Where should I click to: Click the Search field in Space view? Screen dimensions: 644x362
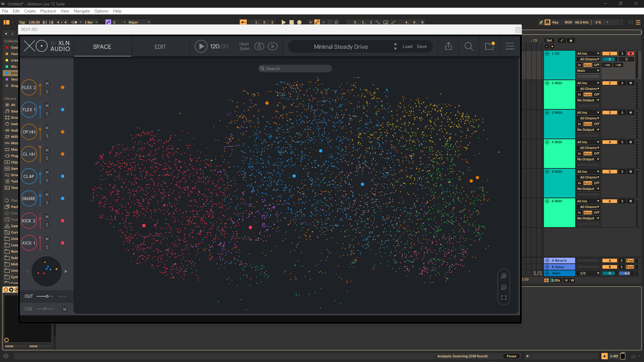295,68
